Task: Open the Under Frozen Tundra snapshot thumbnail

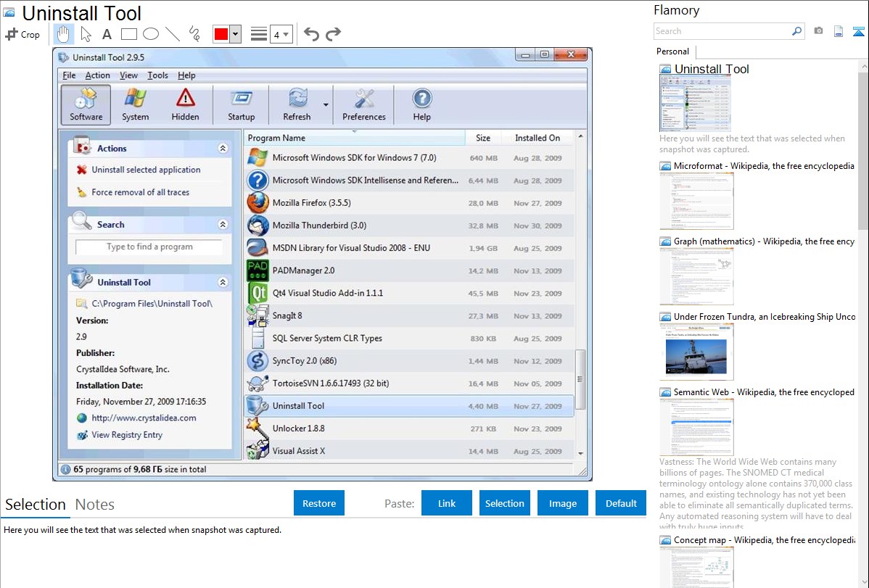Action: (x=696, y=352)
